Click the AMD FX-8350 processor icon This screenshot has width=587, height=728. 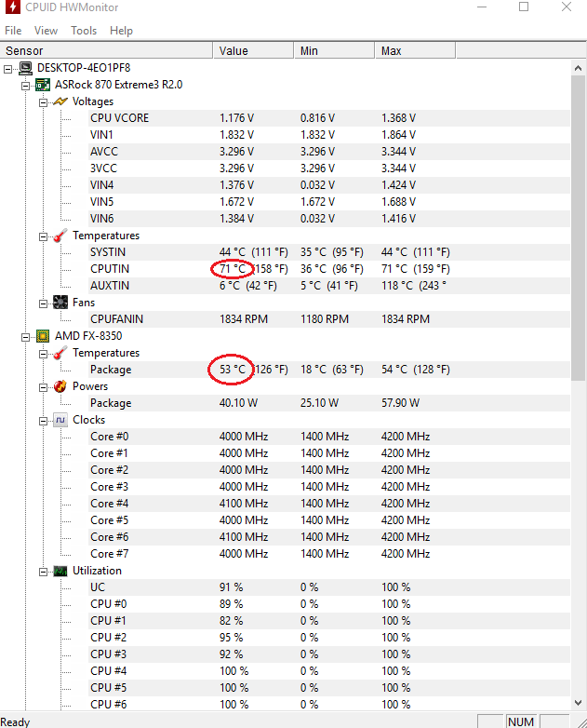coord(43,336)
